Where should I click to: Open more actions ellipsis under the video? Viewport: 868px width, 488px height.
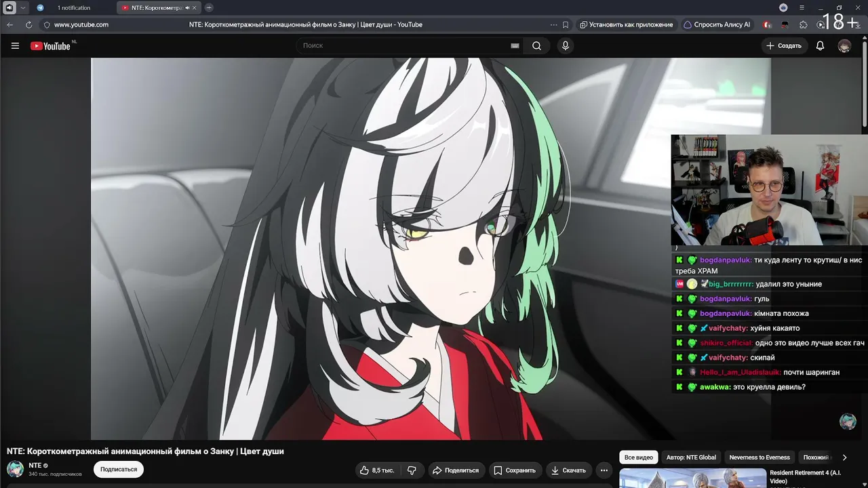pos(604,470)
